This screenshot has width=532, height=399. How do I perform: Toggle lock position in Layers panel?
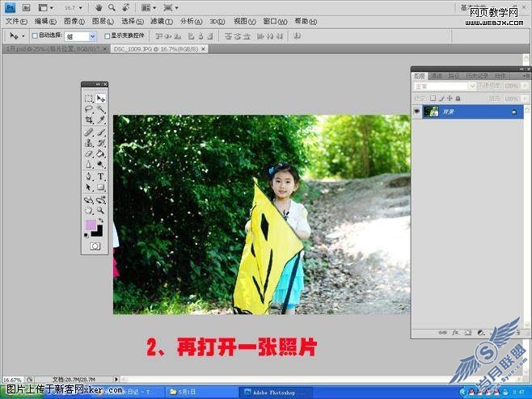[450, 99]
